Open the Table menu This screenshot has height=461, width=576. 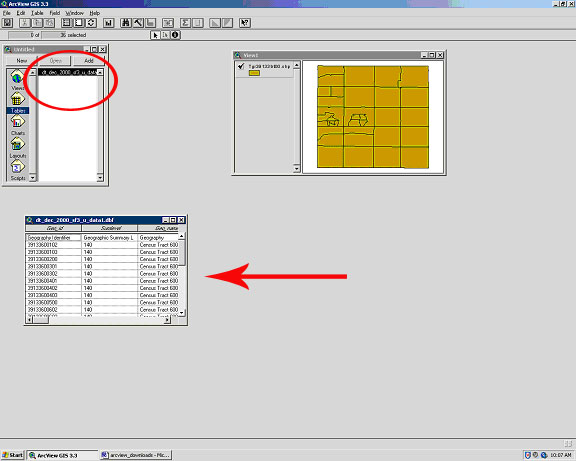[x=37, y=13]
